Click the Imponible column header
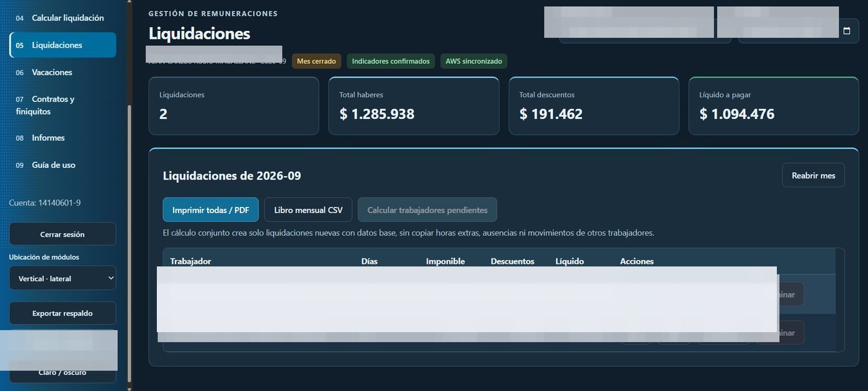 point(445,261)
